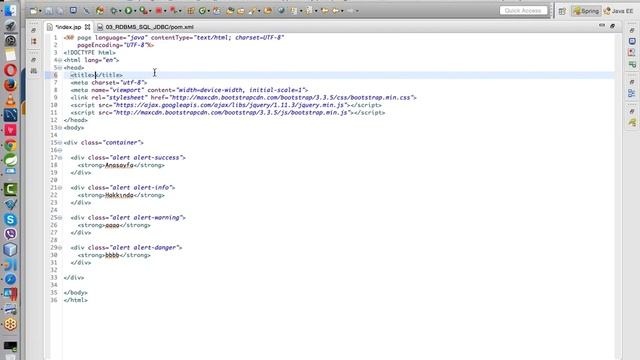Click the red bookmark view icon in right trim
Image resolution: width=640 pixels, height=360 pixels.
coord(632,53)
